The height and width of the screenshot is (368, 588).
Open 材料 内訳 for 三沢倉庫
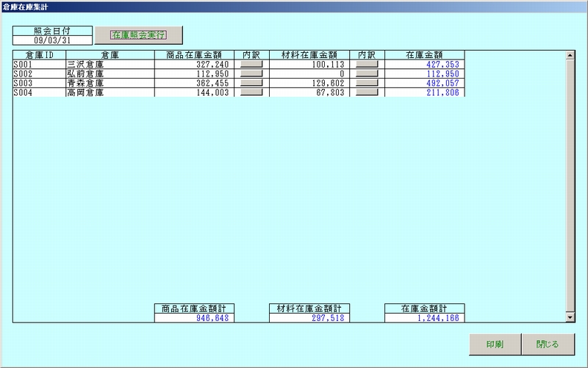tap(367, 65)
